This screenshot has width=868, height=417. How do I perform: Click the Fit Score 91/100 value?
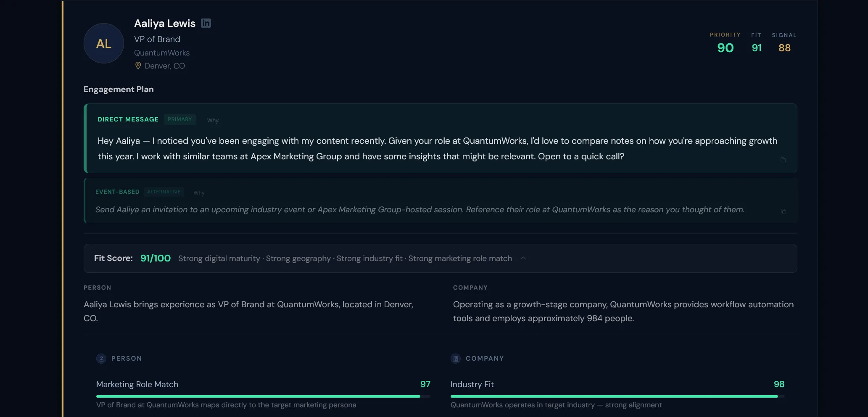[x=155, y=259]
